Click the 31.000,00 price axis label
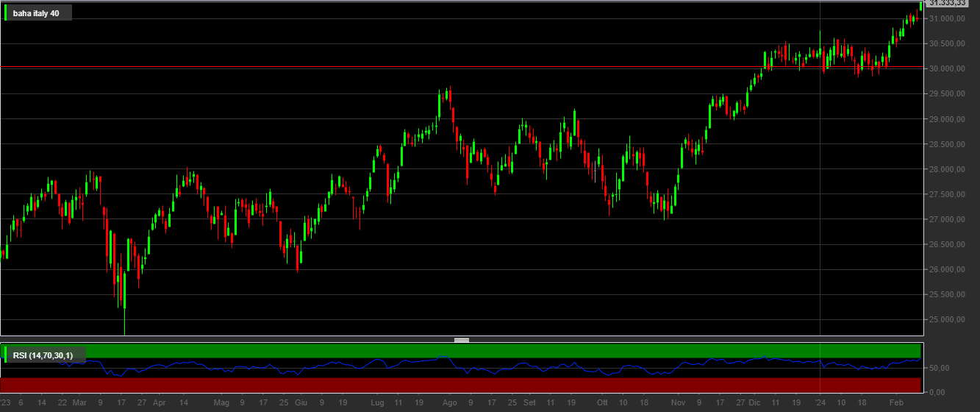This screenshot has height=412, width=980. 947,18
